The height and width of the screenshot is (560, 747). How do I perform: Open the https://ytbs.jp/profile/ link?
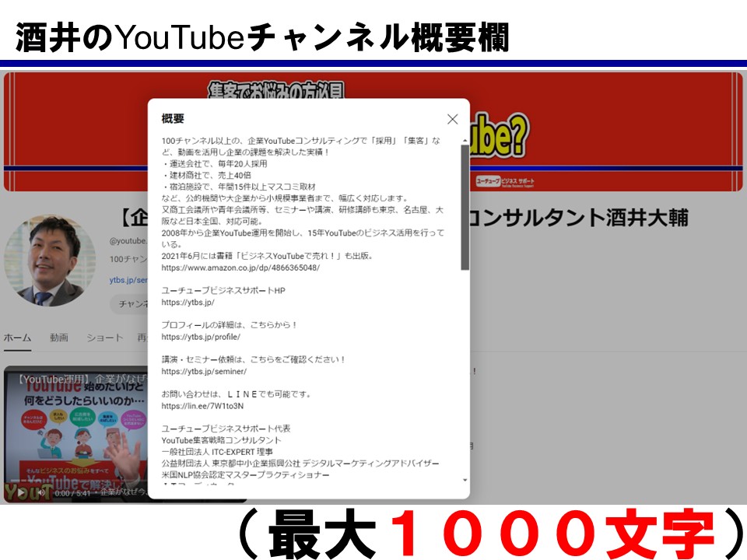[201, 337]
